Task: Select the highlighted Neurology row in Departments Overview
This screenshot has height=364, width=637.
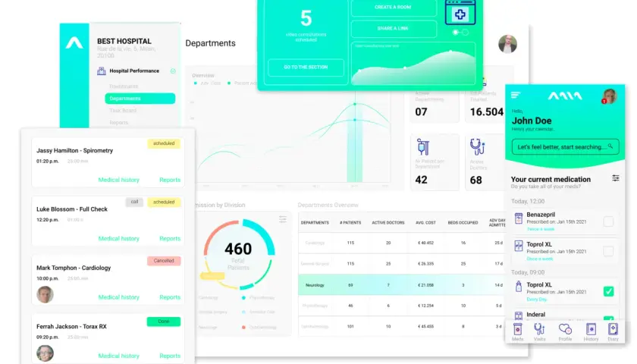Action: click(401, 285)
